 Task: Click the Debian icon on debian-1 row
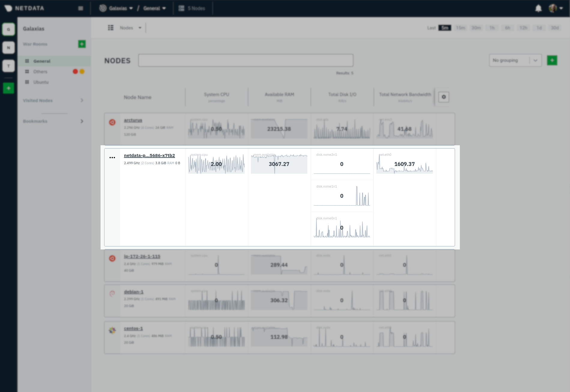[x=112, y=294]
